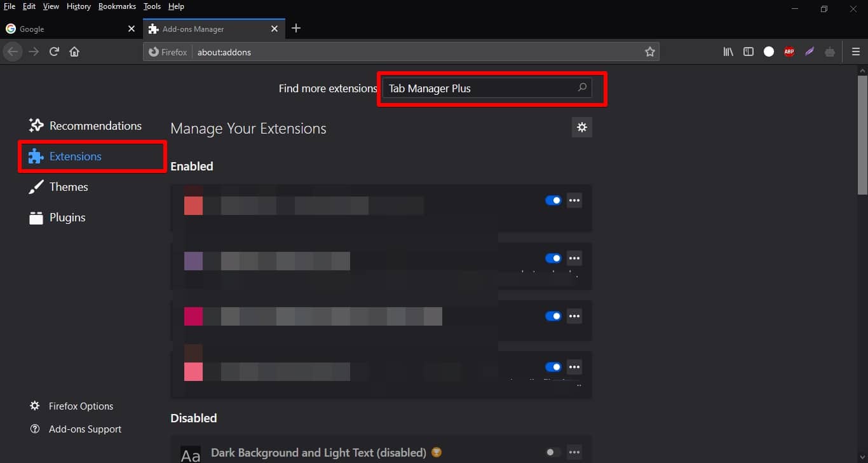The image size is (868, 463).
Task: Disable the first enabled extension's toggle
Action: click(x=553, y=200)
